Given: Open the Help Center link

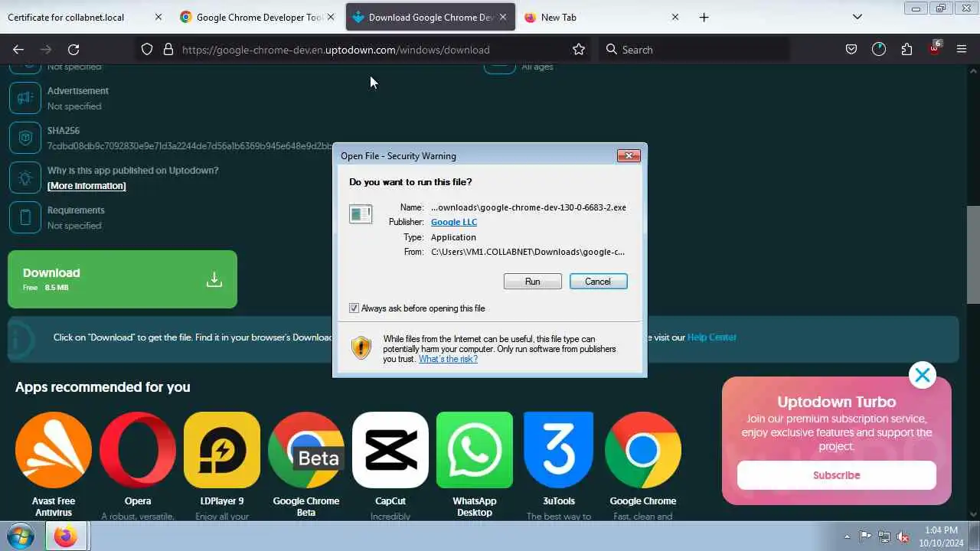Looking at the screenshot, I should pos(711,337).
